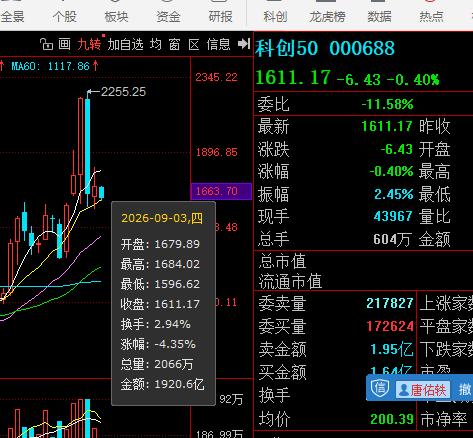The image size is (473, 438).
Task: Click the tooltip 金额: 1920.6亿 line
Action: pyautogui.click(x=163, y=384)
